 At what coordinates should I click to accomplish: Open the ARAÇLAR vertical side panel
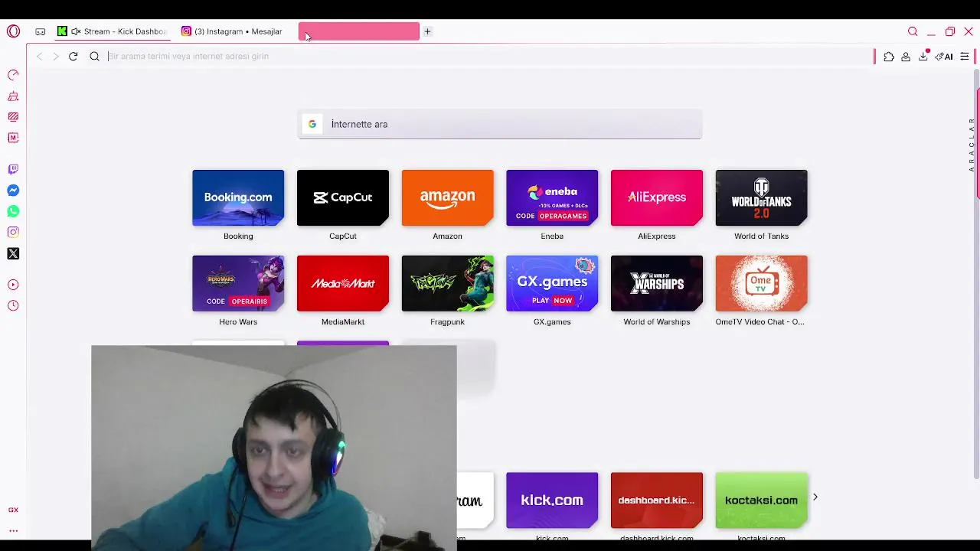click(x=972, y=145)
